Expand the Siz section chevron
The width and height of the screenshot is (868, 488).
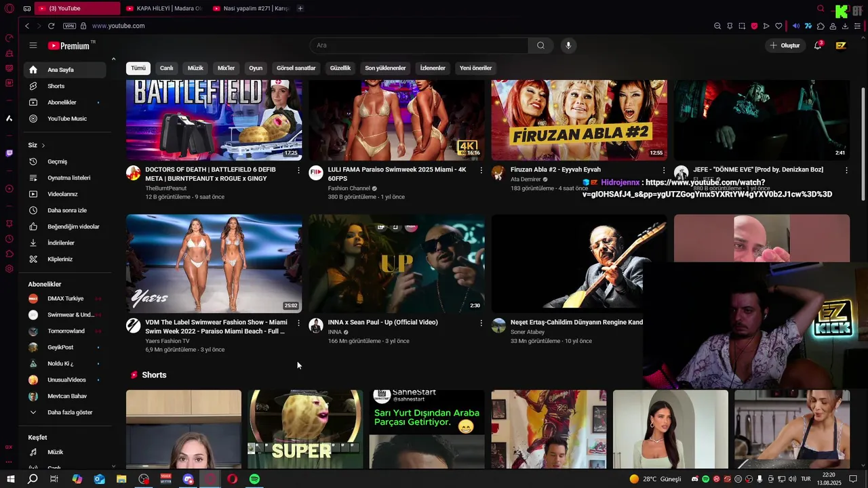pyautogui.click(x=43, y=145)
